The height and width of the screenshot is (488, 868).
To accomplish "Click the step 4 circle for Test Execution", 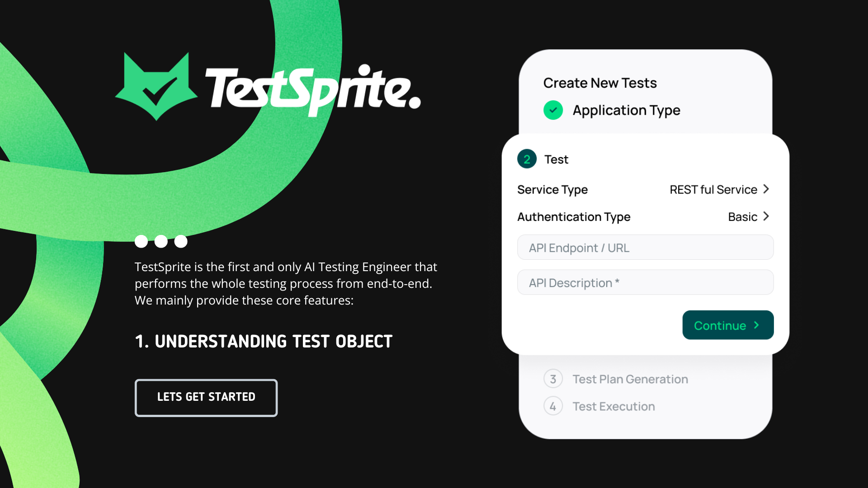I will 553,406.
